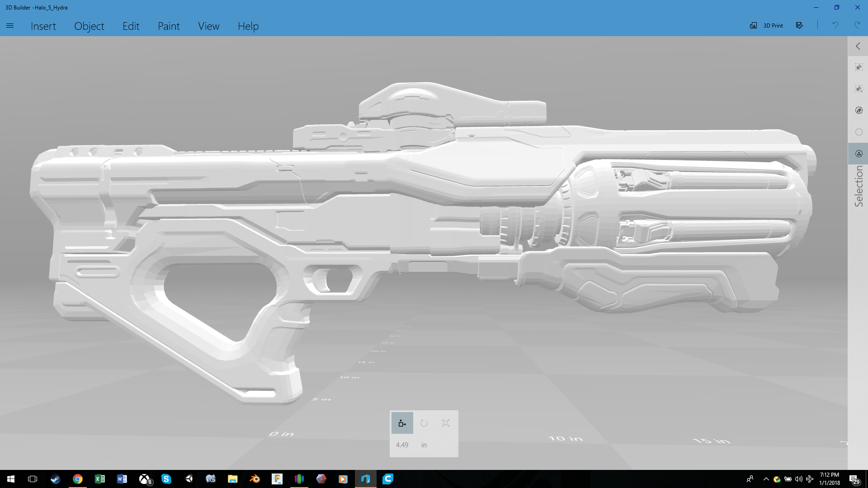
Task: Select the Move tool in bottom toolbar
Action: 402,423
